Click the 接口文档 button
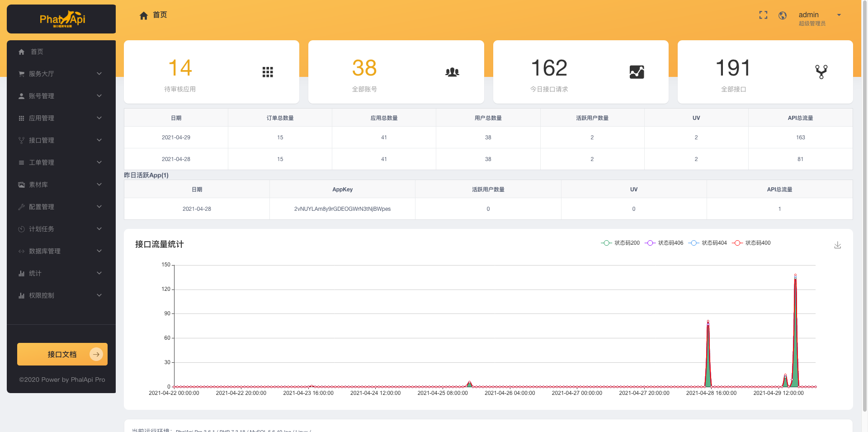The image size is (868, 432). coord(62,354)
